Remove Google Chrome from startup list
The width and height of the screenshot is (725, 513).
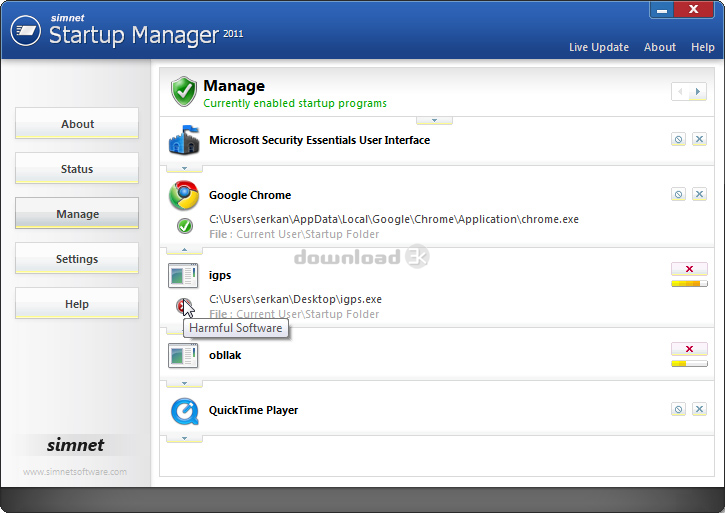point(700,194)
